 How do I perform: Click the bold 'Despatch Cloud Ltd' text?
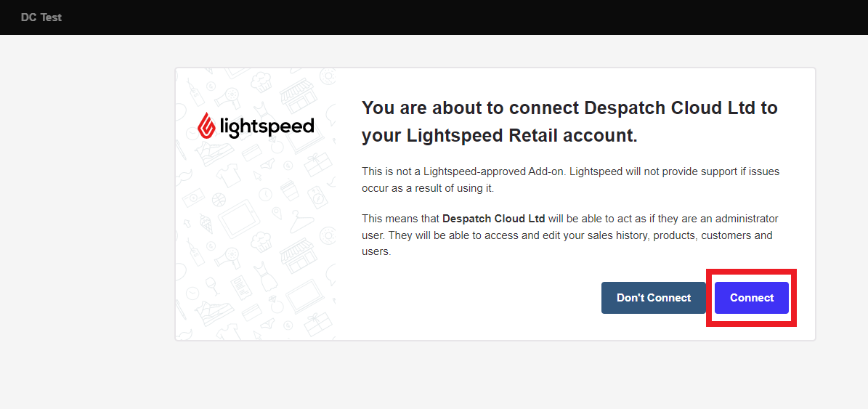click(x=494, y=218)
